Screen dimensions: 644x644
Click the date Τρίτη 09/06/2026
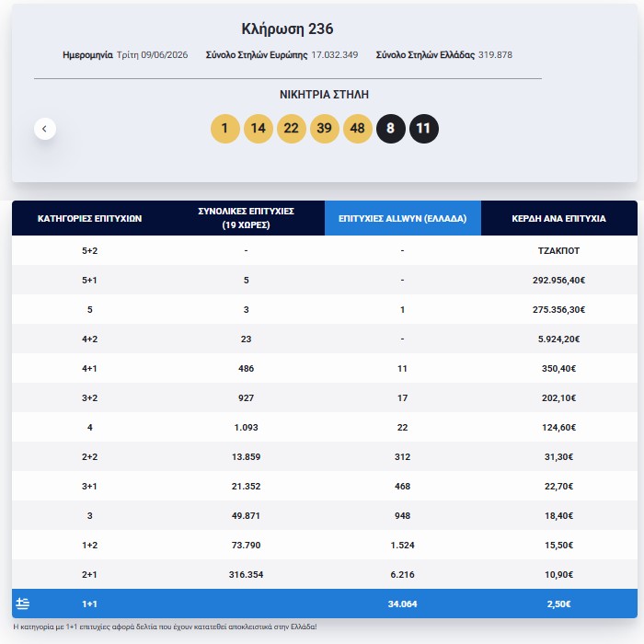(x=152, y=54)
